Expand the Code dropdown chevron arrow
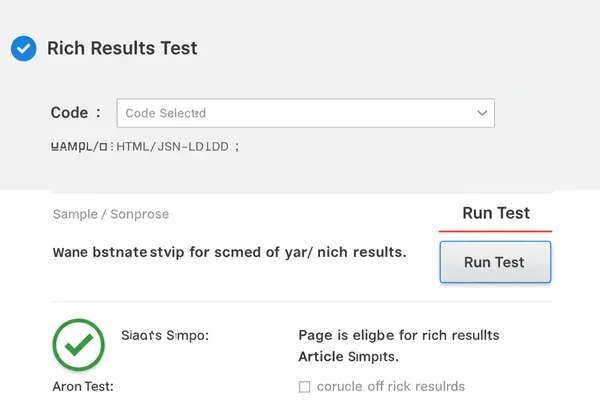 [x=481, y=114]
